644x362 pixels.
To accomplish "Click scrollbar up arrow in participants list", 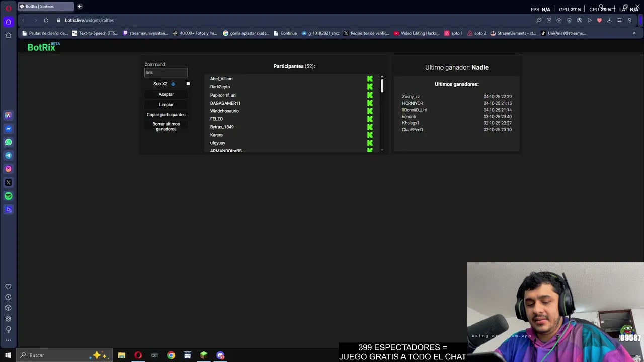I will [x=382, y=77].
